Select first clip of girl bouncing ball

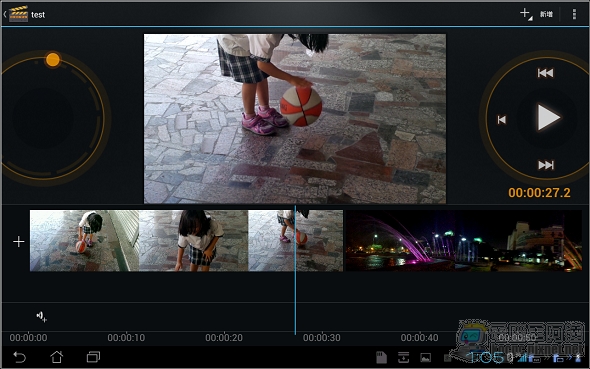point(84,241)
